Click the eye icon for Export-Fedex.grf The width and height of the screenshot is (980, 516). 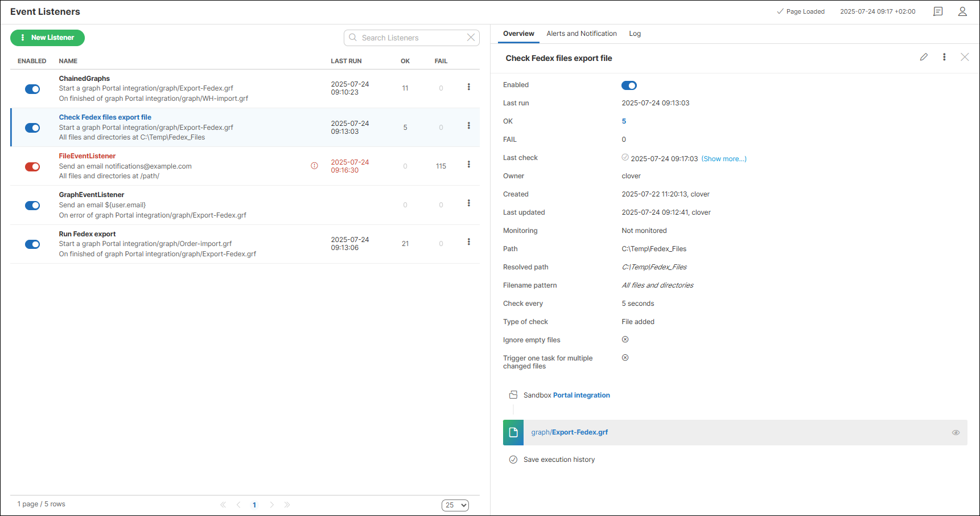[956, 433]
